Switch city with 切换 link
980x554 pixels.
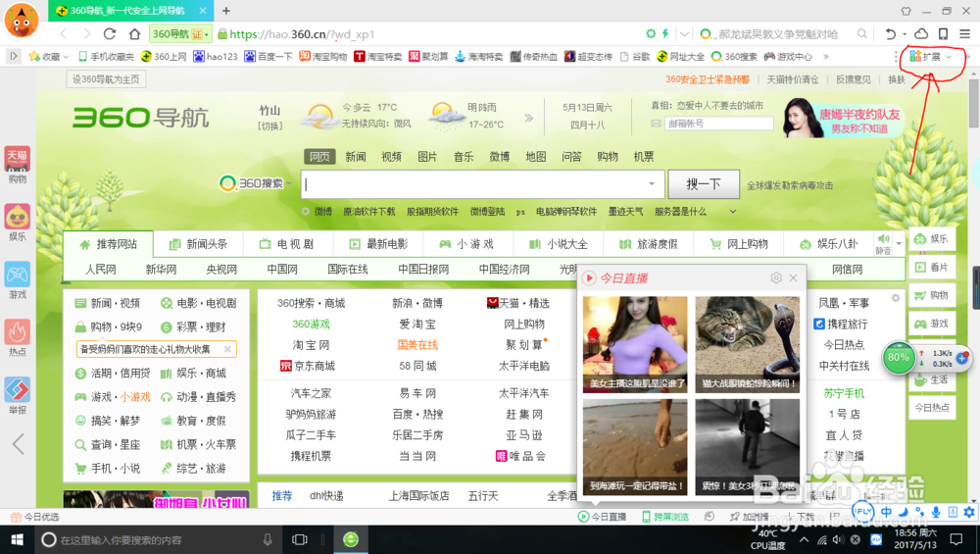tap(270, 126)
